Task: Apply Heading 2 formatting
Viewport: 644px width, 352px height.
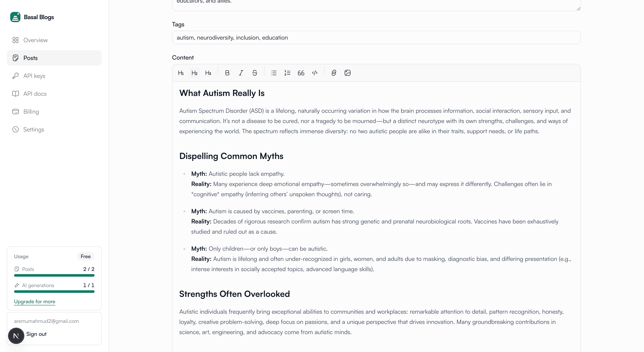Action: coord(194,73)
